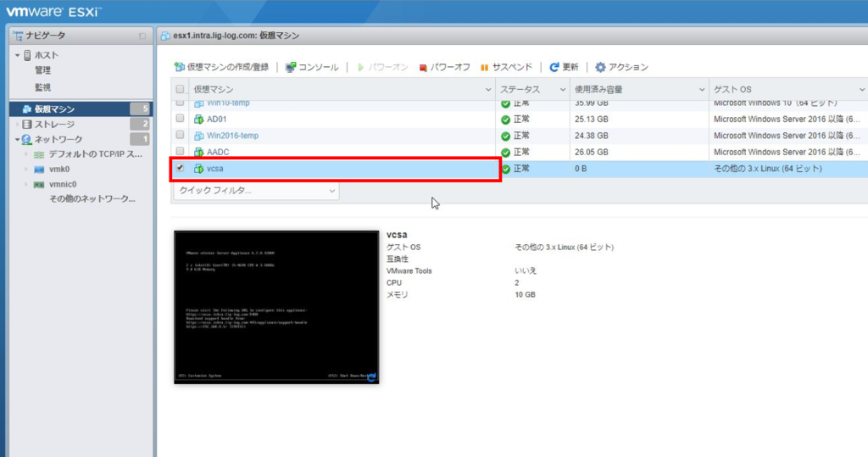Open the Guest OS column menu arrow
Image resolution: width=868 pixels, height=457 pixels.
(862, 90)
